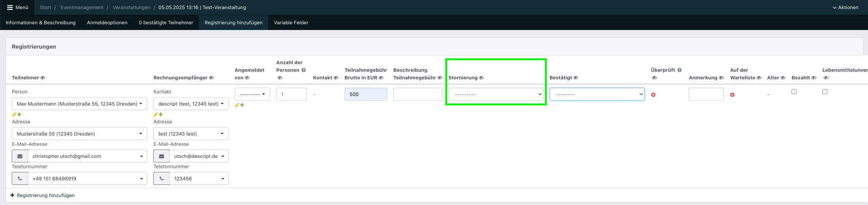This screenshot has width=868, height=205.
Task: Click the phone icon beside +49 151 68498919
Action: [x=20, y=178]
